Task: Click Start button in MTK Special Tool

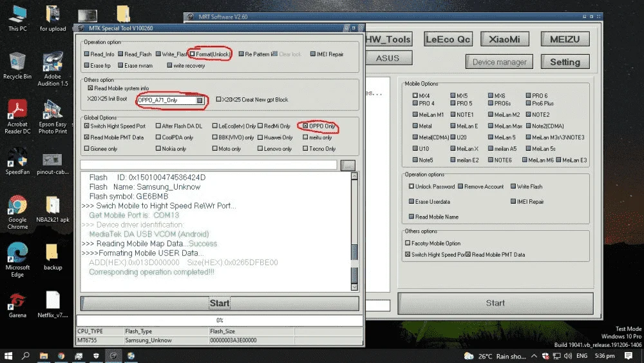Action: [220, 304]
